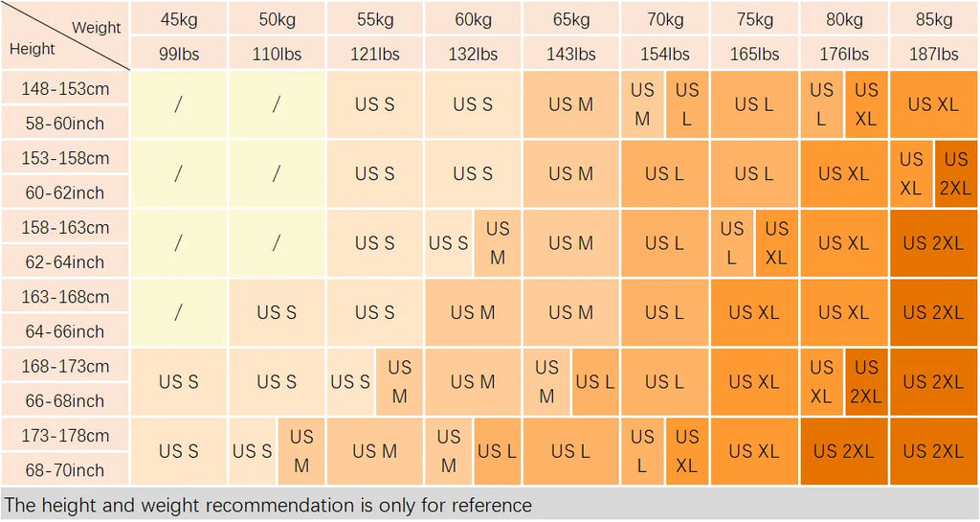This screenshot has height=522, width=980.
Task: Click the 65kg weight column header
Action: (x=570, y=19)
